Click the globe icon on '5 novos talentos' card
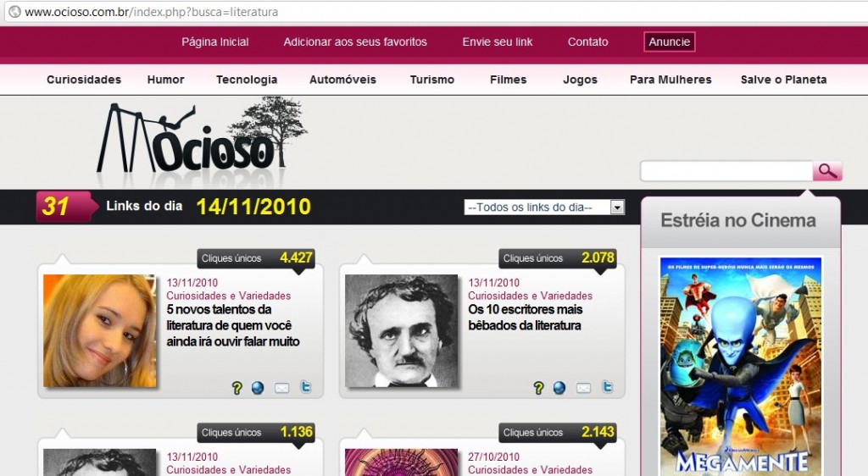This screenshot has height=476, width=868. [258, 388]
